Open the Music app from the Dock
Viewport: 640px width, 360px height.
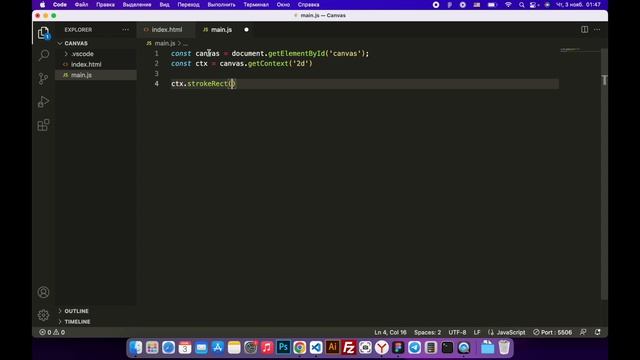click(267, 347)
